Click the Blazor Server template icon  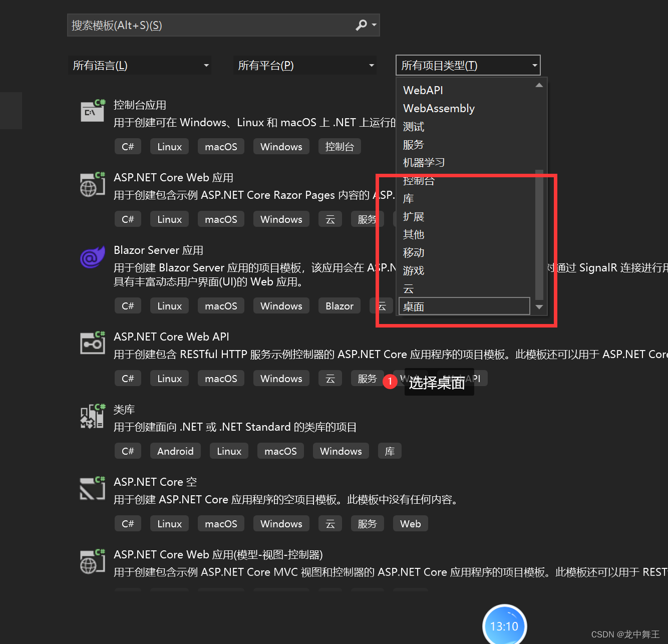(93, 257)
